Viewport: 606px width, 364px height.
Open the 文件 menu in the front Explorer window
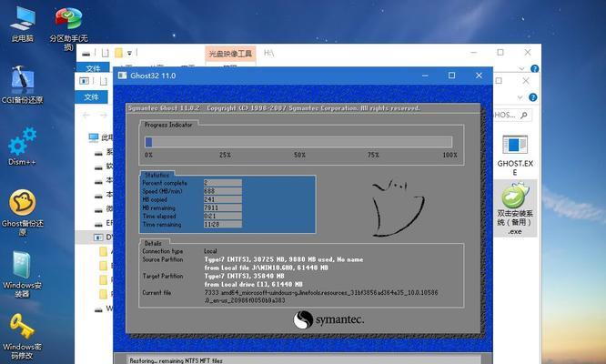click(x=93, y=96)
